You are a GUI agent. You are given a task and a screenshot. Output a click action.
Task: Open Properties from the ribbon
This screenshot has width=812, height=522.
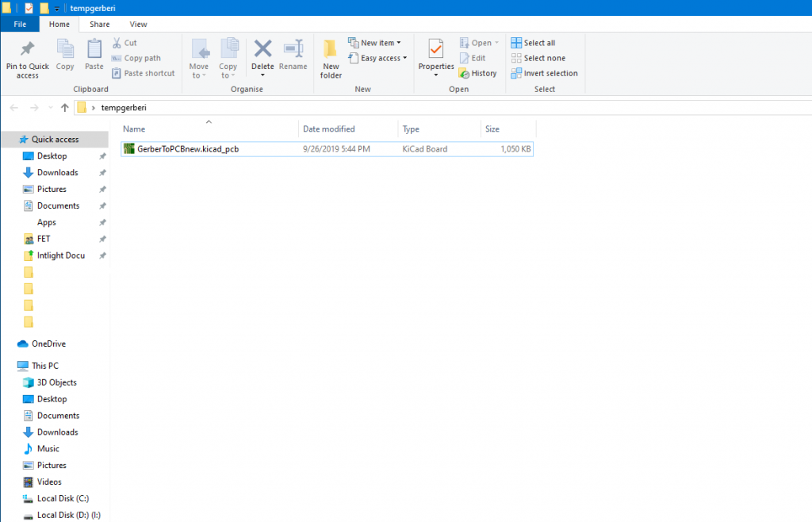(435, 51)
